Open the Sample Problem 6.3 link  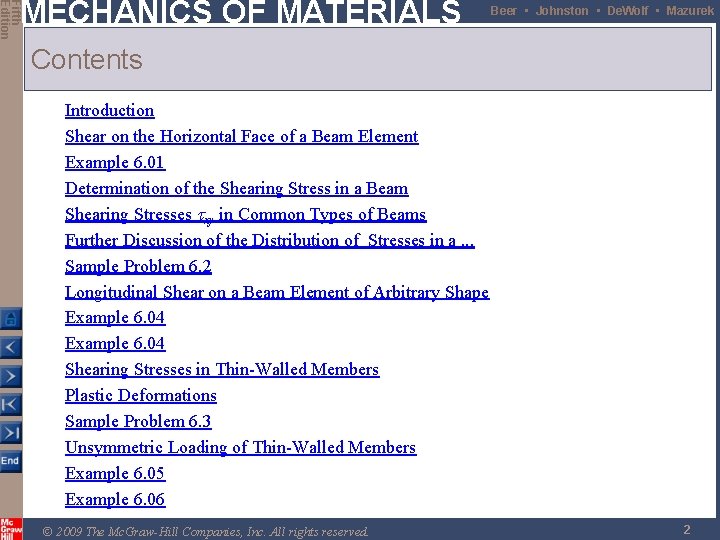[138, 422]
